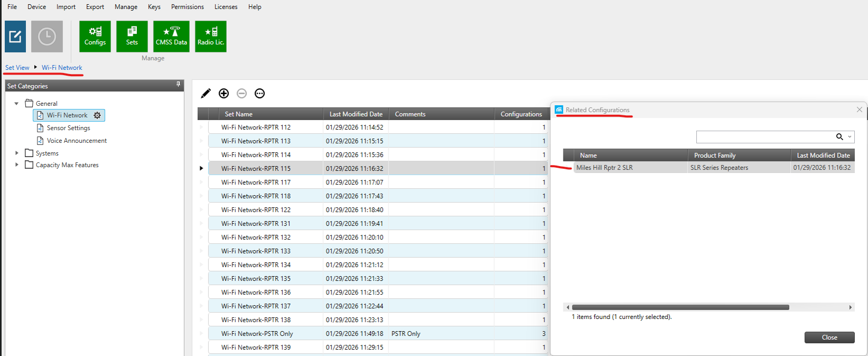Open the Radio Lic. manage button
The image size is (868, 356).
pos(211,36)
